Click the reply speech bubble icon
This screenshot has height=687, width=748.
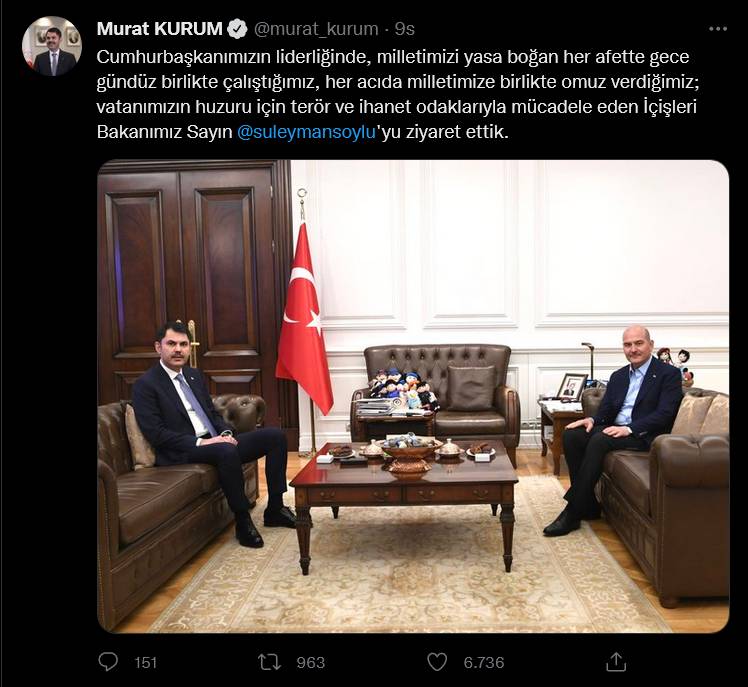tap(108, 662)
